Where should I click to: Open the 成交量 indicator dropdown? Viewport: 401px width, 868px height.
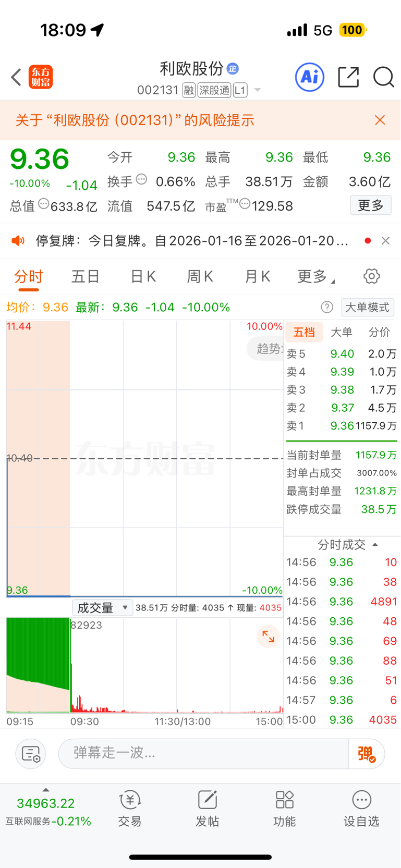(102, 608)
